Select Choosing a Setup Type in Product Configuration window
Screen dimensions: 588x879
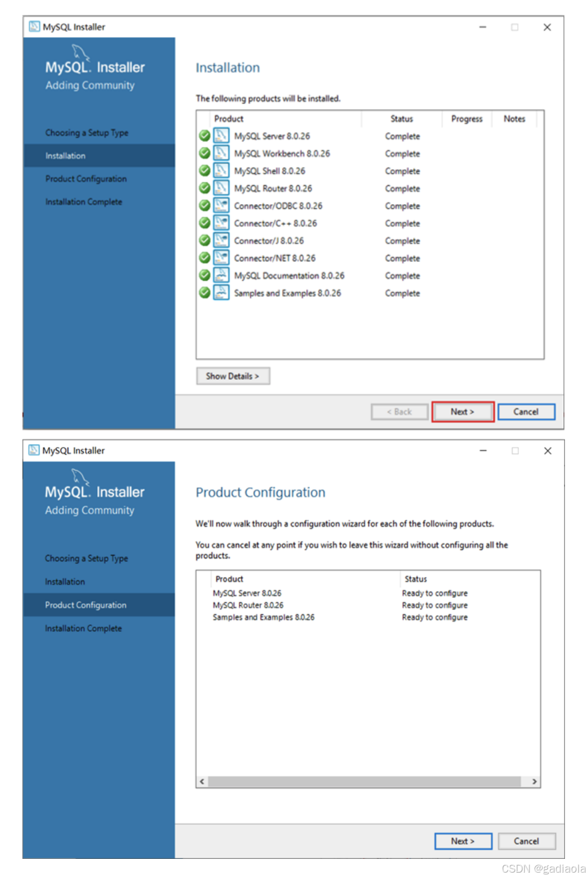[86, 559]
